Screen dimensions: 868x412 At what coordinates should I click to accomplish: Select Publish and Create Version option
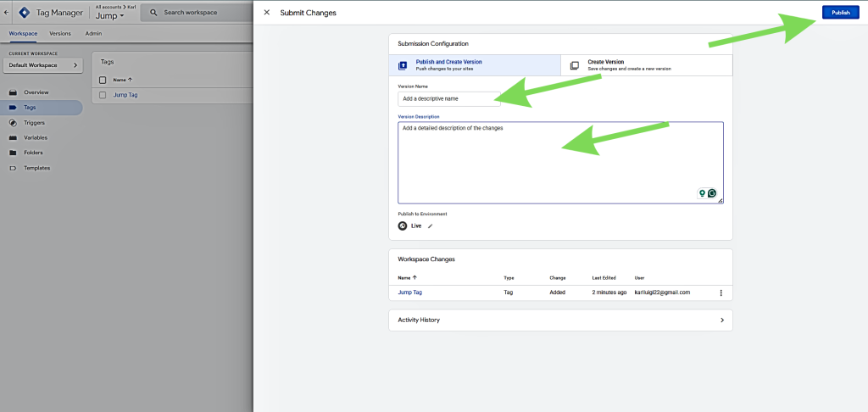coord(475,65)
